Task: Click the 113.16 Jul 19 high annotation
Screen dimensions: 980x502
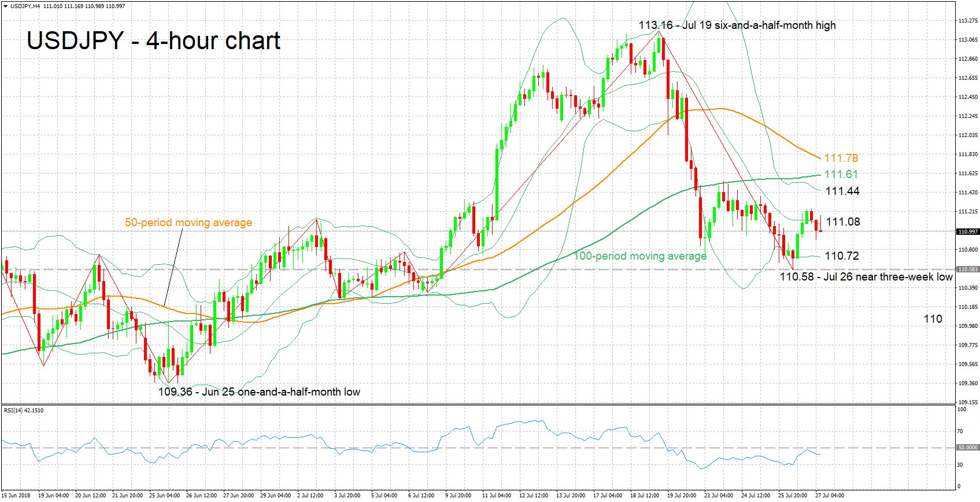Action: pyautogui.click(x=737, y=25)
